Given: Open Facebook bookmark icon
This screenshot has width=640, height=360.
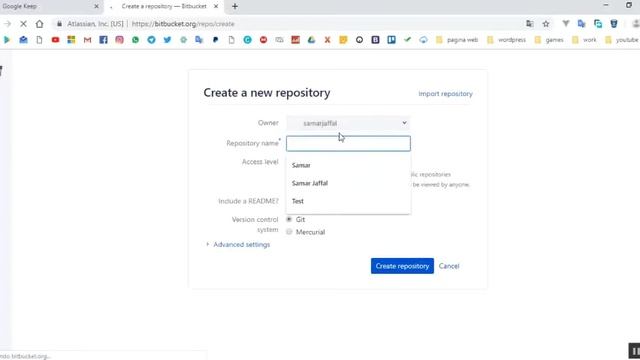Looking at the screenshot, I should (103, 40).
